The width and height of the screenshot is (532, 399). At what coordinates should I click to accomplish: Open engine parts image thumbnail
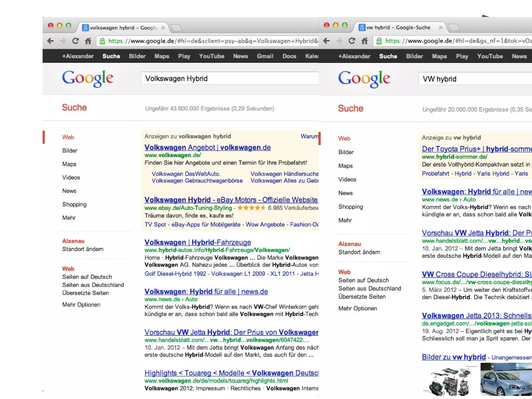pos(450,381)
